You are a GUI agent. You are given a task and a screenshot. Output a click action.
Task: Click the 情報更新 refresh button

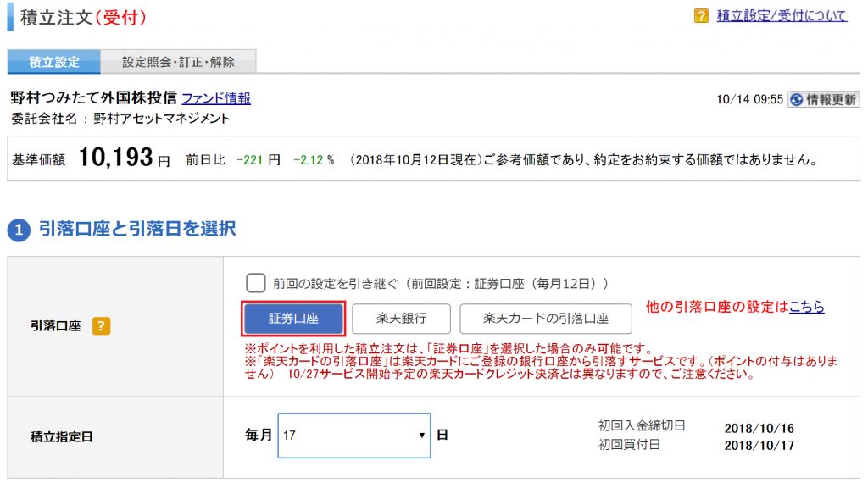(x=824, y=100)
